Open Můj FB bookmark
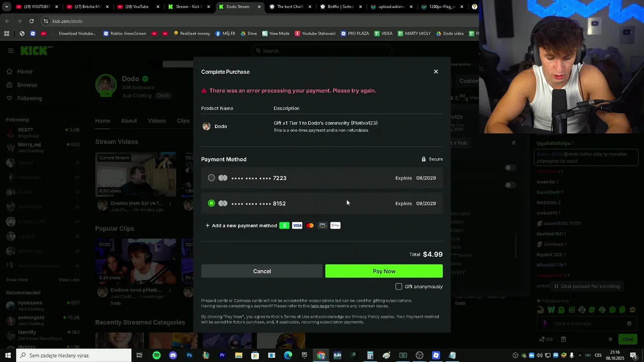The width and height of the screenshot is (644, 362). tap(225, 34)
